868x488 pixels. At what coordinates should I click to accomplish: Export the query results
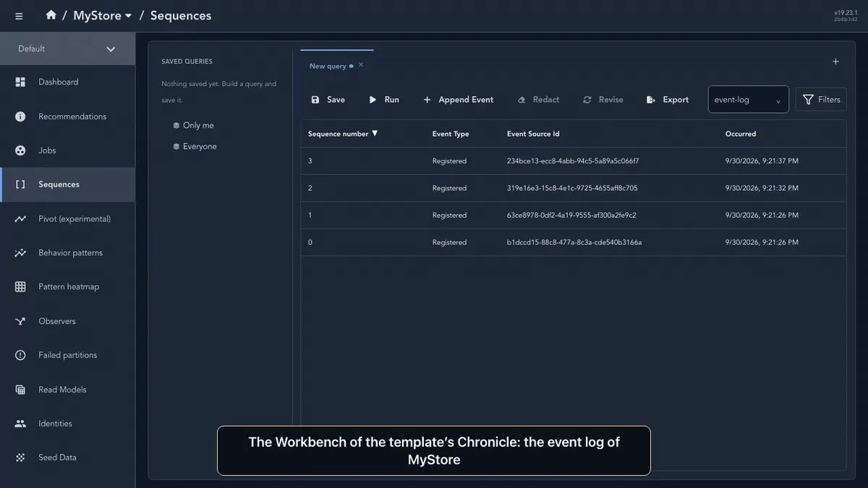[x=667, y=100]
